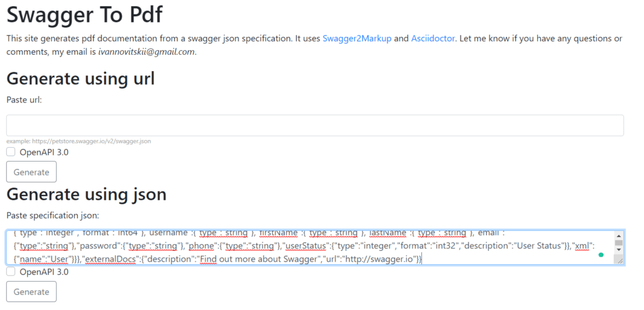Click the ivannovitskii@gmail.com email text
644x310 pixels.
(x=146, y=52)
